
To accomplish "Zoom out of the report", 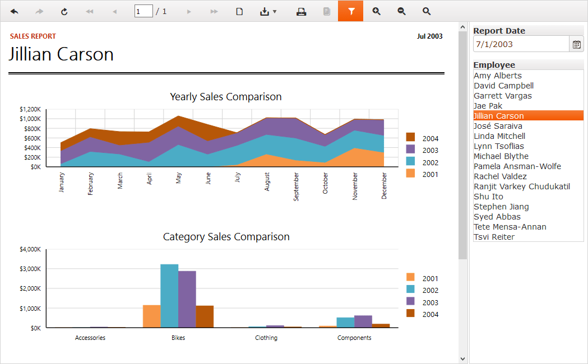I will click(x=402, y=11).
